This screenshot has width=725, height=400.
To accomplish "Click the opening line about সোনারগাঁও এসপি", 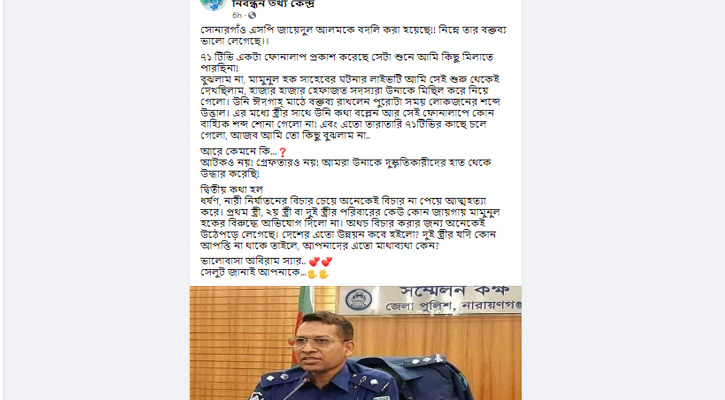I will (x=353, y=35).
